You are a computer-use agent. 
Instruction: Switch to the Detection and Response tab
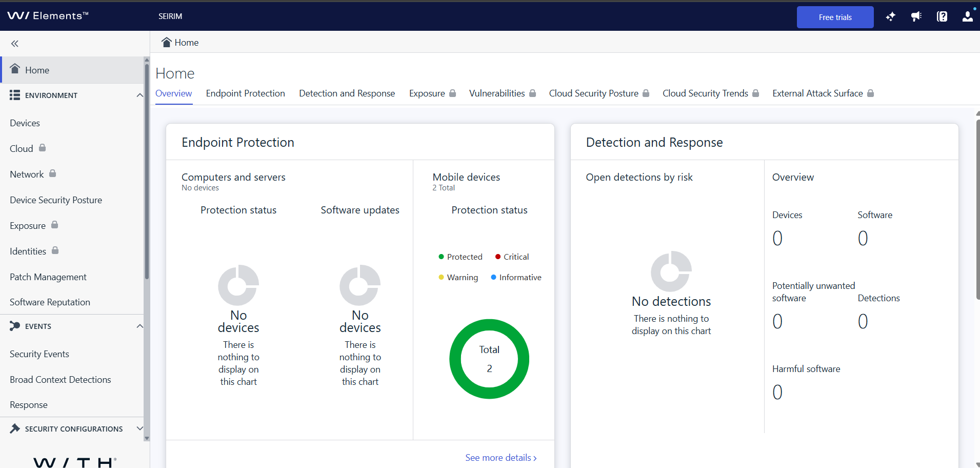click(347, 93)
